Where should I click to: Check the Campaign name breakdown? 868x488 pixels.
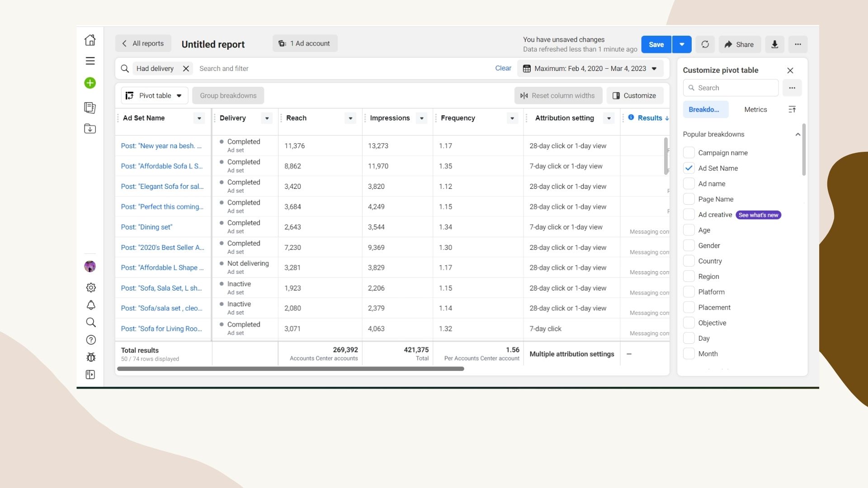689,153
